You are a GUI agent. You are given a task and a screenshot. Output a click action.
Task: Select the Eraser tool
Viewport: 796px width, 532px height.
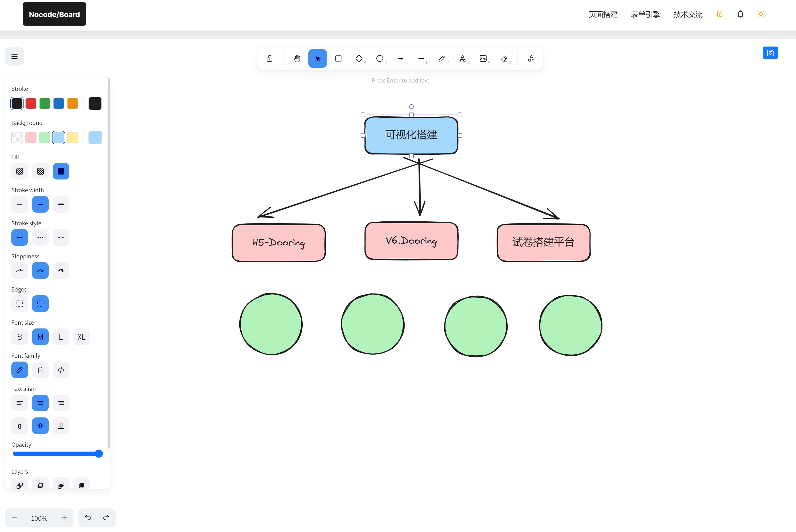(x=504, y=59)
